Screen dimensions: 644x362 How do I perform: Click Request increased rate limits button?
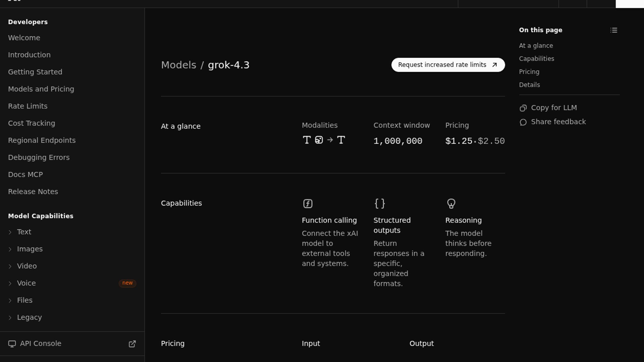448,65
